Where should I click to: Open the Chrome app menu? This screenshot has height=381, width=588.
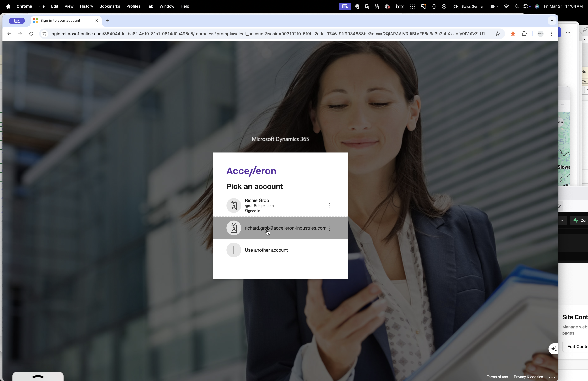(x=24, y=6)
